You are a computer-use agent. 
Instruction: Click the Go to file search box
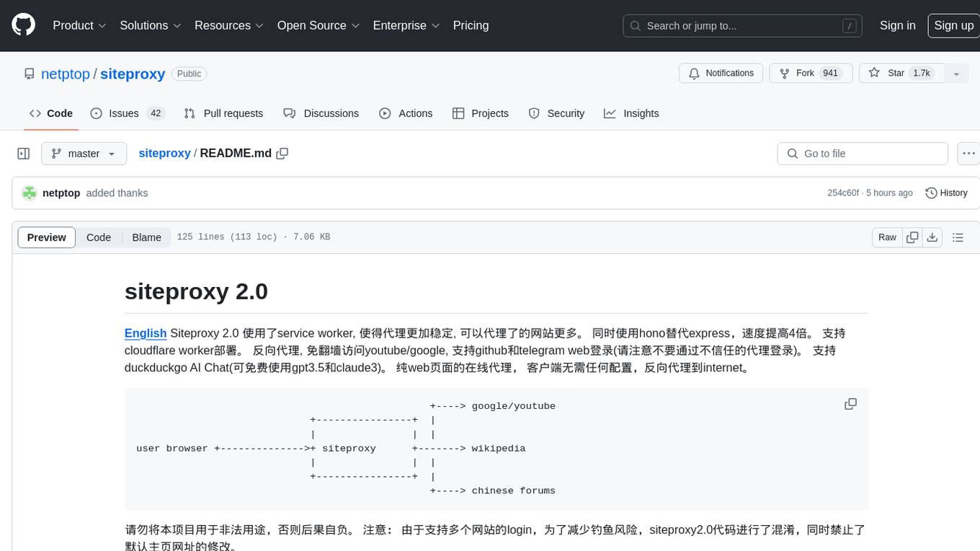tap(863, 154)
